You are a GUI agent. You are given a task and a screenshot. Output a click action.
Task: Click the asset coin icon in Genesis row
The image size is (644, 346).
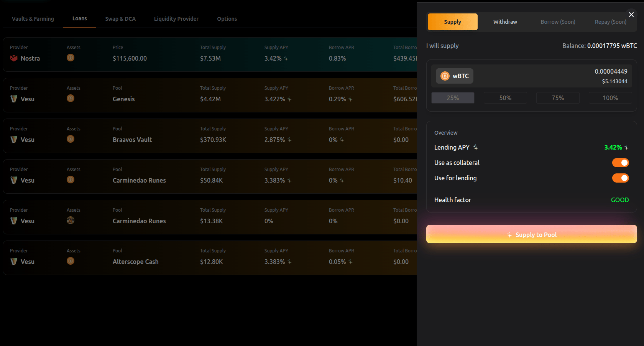(71, 98)
